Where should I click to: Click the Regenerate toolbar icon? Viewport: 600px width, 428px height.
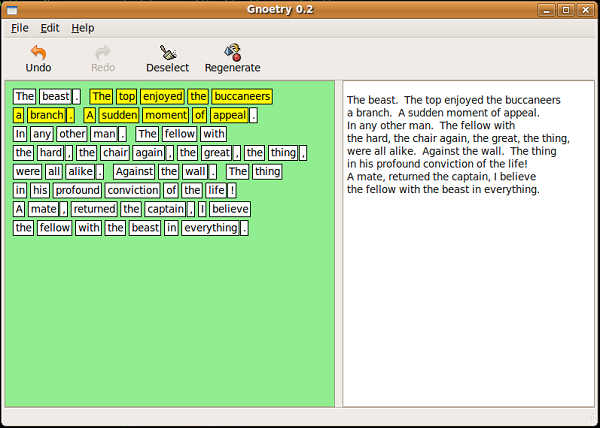click(x=232, y=52)
